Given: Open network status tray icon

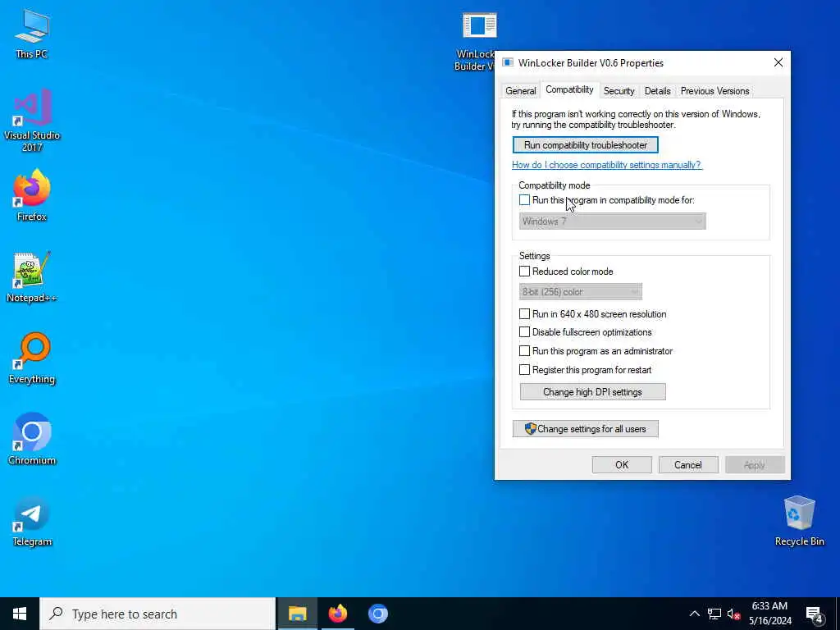Looking at the screenshot, I should [x=714, y=614].
